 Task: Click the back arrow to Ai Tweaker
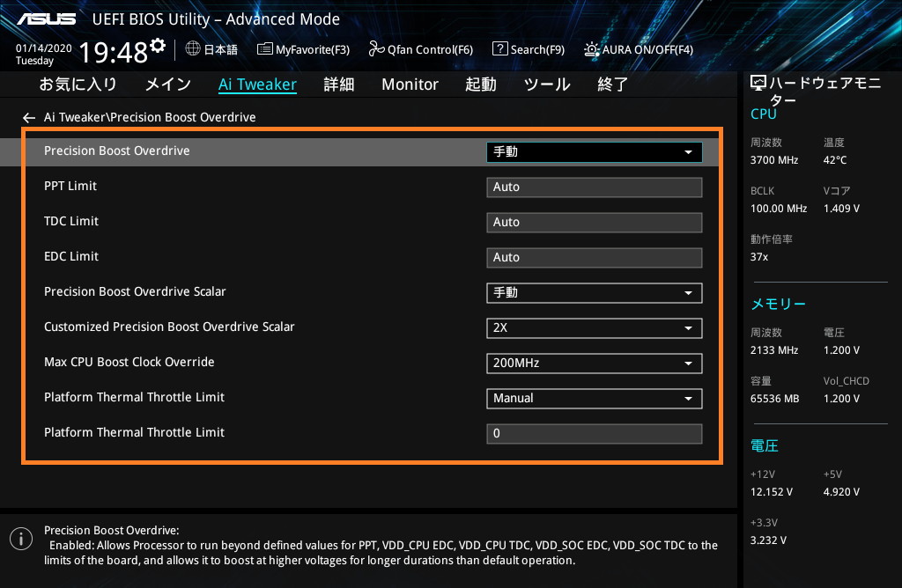(x=29, y=118)
